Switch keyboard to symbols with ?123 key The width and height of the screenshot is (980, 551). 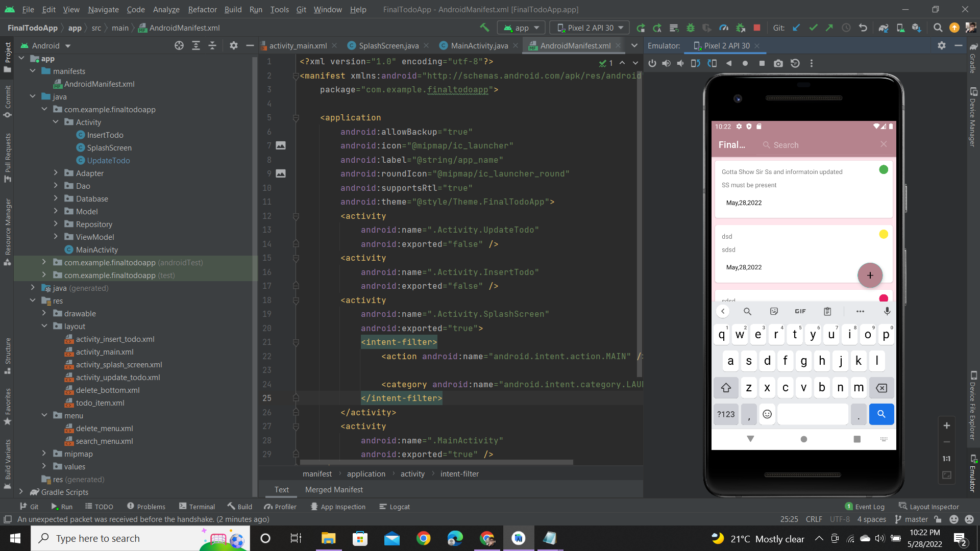[726, 414]
